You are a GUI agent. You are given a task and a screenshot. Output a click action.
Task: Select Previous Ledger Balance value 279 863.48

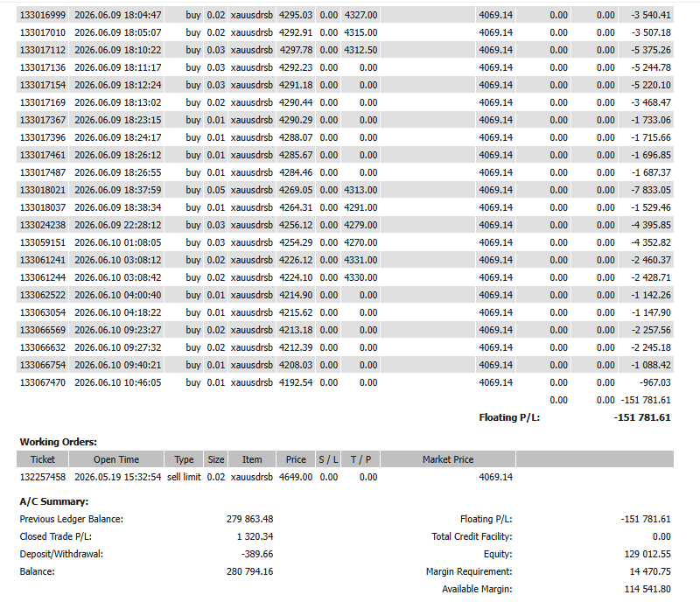[x=249, y=520]
